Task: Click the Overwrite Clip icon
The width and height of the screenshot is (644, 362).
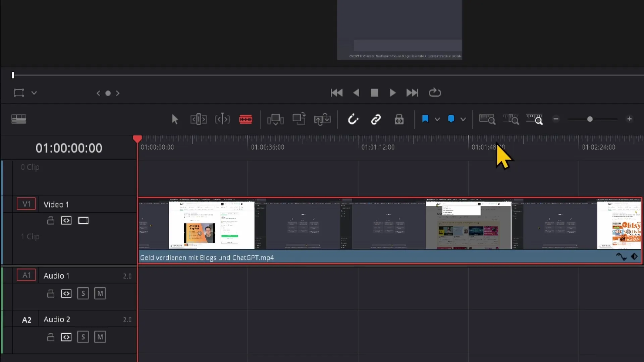Action: point(299,119)
